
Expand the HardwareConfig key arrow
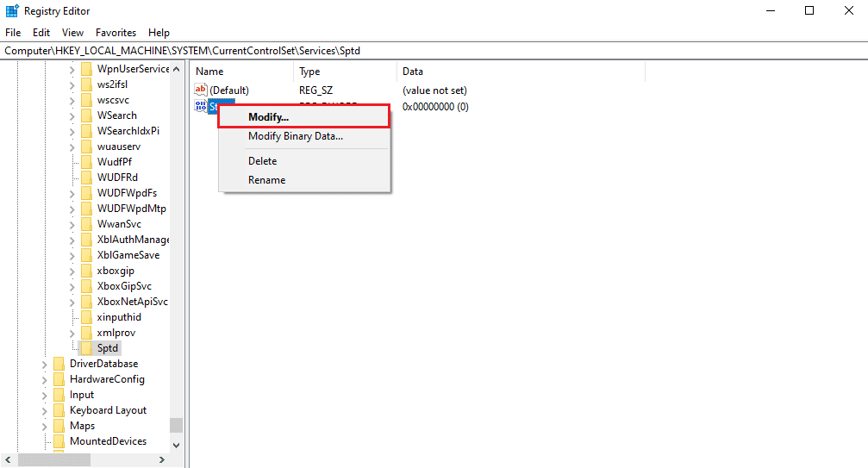click(45, 379)
